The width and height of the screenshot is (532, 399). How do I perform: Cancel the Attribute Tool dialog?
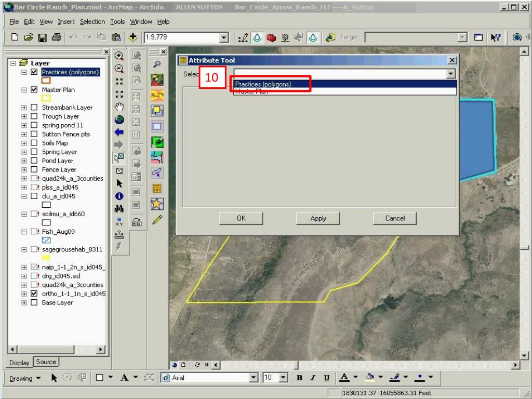click(x=395, y=218)
